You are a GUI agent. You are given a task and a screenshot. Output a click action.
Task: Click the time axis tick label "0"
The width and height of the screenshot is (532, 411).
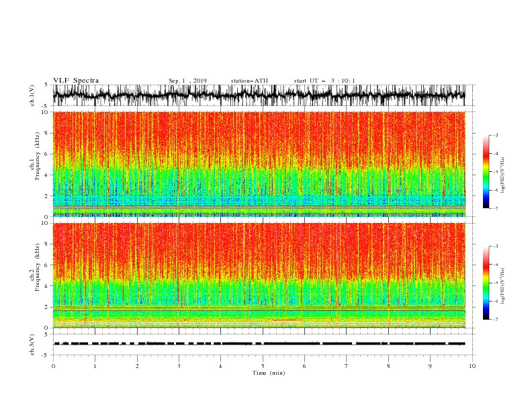(x=53, y=366)
